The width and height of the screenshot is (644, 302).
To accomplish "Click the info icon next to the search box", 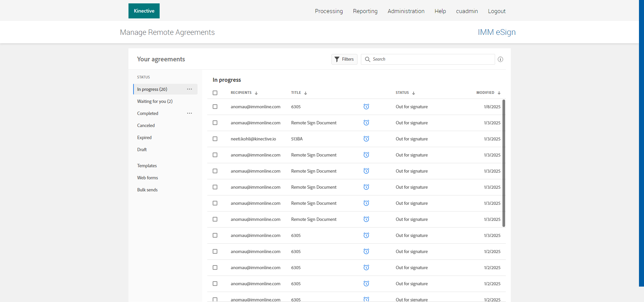I will 500,59.
